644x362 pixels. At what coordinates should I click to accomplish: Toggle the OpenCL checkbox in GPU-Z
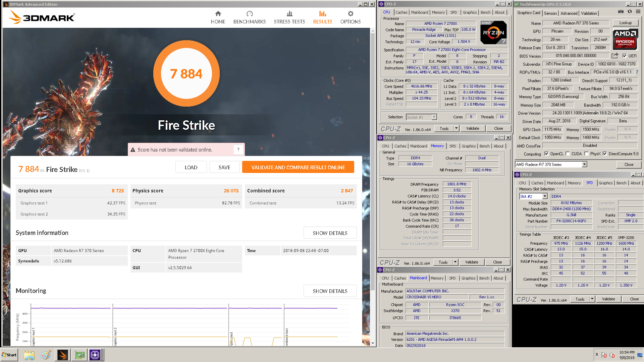[546, 154]
